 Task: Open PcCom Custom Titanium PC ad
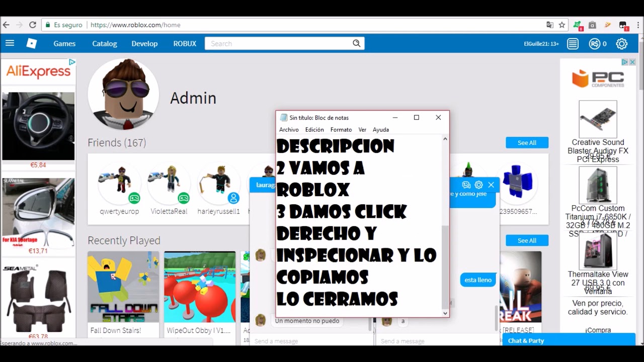598,185
